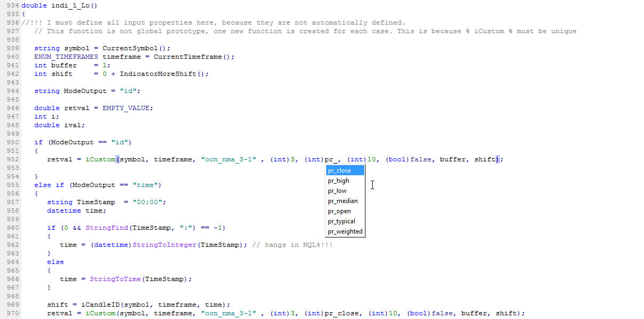Click the pr_ text being typed

click(x=331, y=159)
